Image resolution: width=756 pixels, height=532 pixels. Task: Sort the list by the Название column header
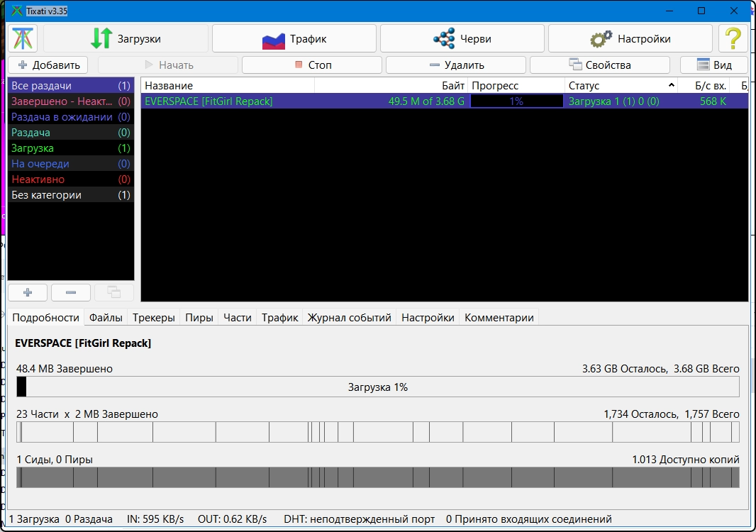(x=227, y=86)
